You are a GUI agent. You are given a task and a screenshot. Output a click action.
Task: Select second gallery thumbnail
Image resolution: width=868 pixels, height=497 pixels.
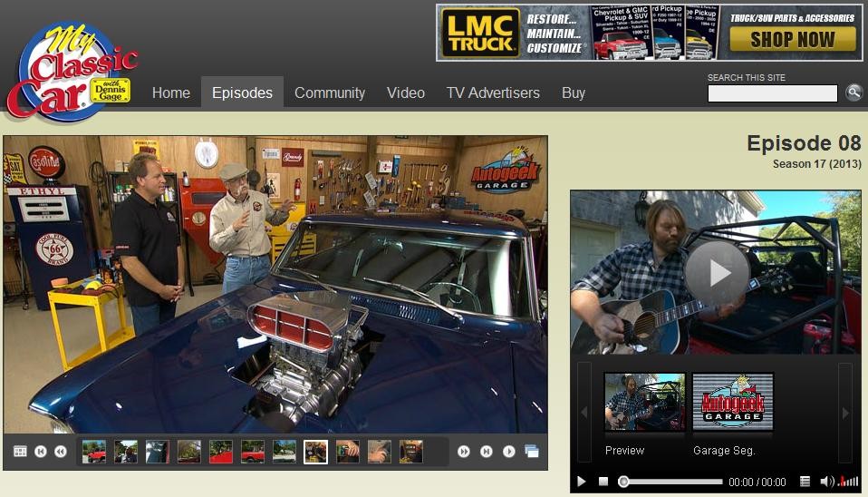pyautogui.click(x=126, y=452)
